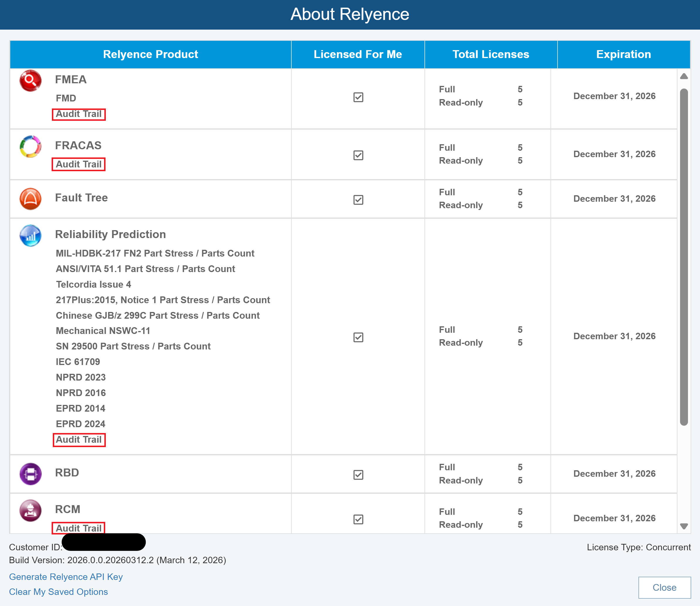This screenshot has width=700, height=606.
Task: Click the Relyence Product column header
Action: 150,55
